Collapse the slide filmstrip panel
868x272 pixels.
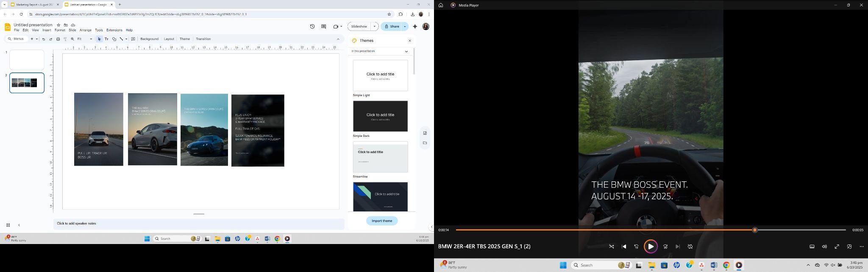tap(19, 225)
